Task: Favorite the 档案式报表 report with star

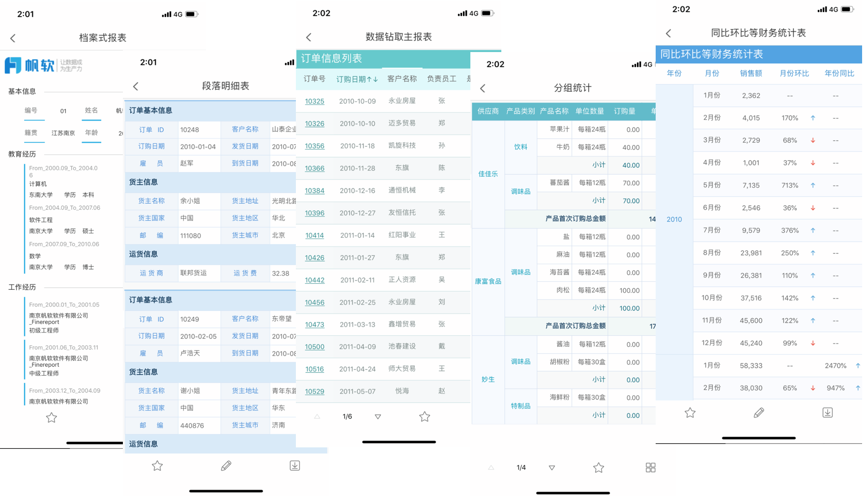Action: (52, 417)
